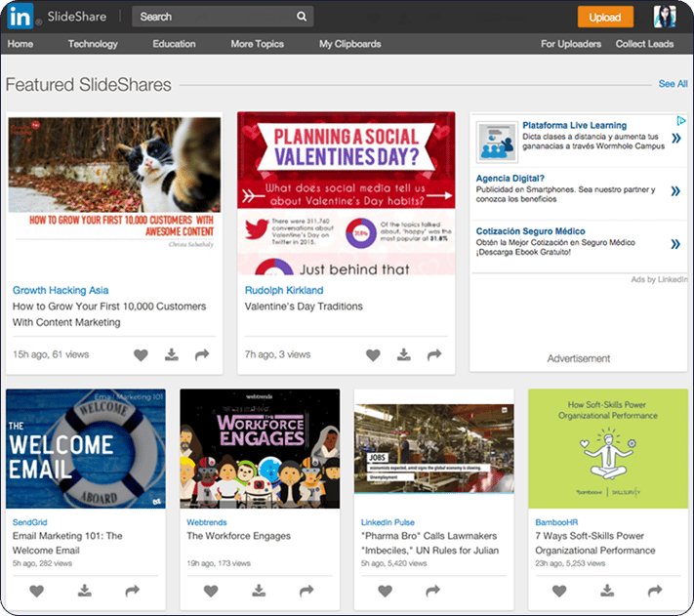Open 'Email Marketing 101: The Welcome Email' title
The width and height of the screenshot is (694, 616).
pos(67,543)
